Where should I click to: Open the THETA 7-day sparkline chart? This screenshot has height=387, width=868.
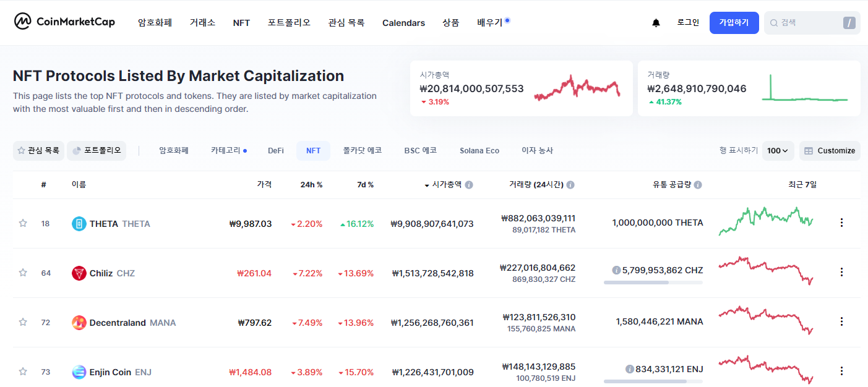766,221
